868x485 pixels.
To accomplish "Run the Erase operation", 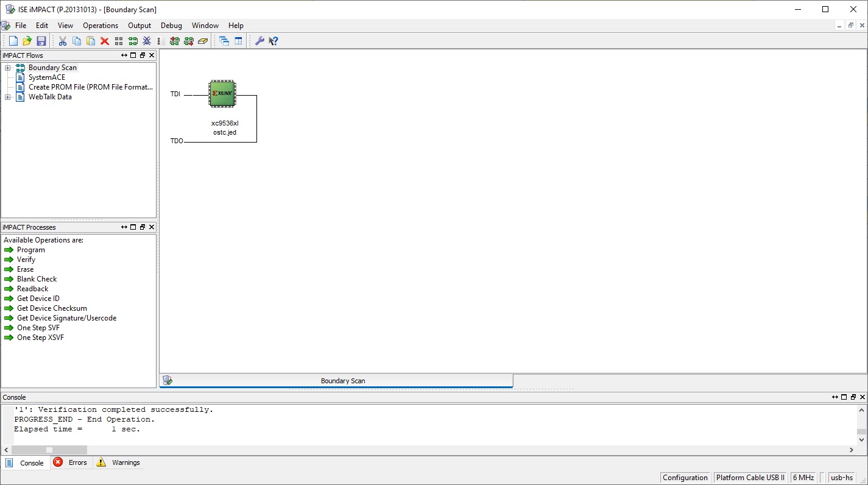I will point(25,269).
